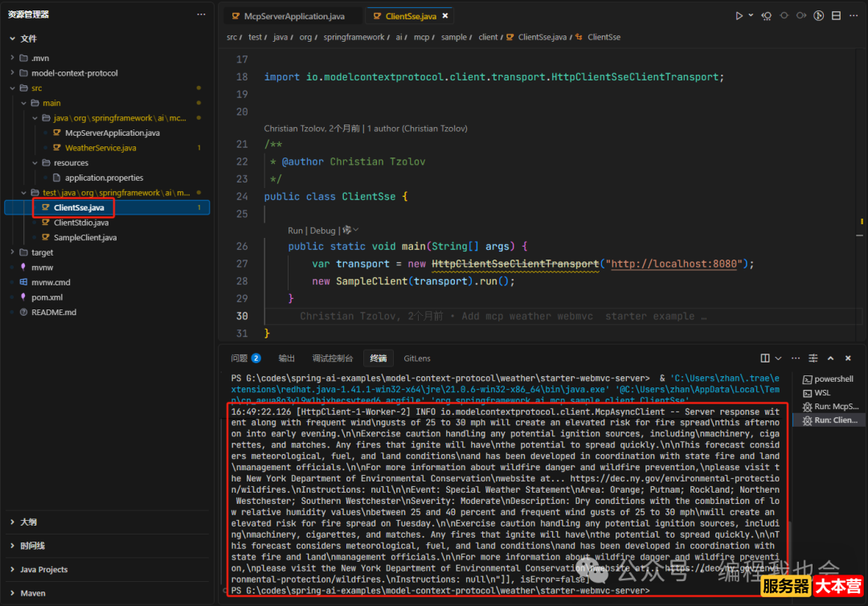Viewport: 868px width, 606px height.
Task: Open explorer panel more actions ellipsis
Action: [201, 14]
